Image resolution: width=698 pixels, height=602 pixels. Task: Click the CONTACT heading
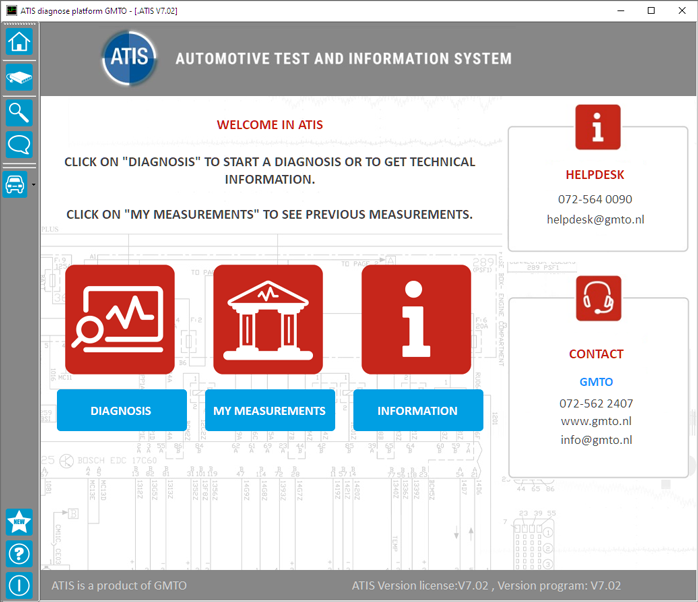pos(596,354)
